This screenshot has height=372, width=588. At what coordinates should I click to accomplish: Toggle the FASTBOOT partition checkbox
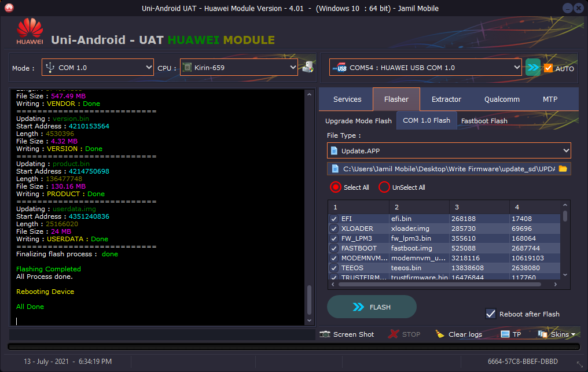click(334, 248)
